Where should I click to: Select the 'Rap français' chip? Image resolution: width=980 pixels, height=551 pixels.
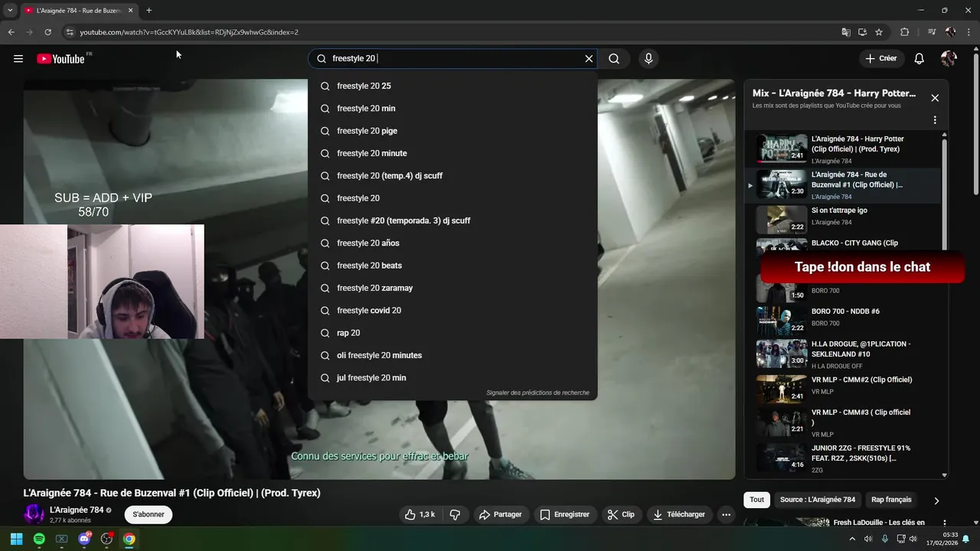pos(891,500)
